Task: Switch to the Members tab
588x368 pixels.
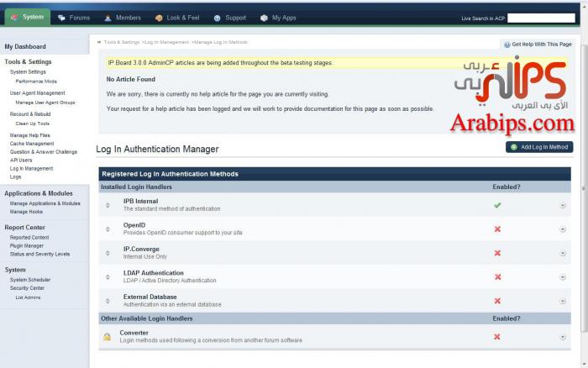Action: [123, 18]
